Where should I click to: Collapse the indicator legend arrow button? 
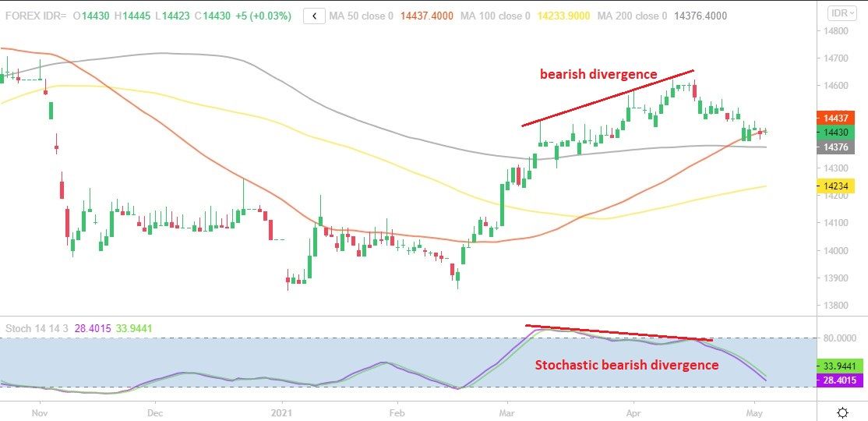coord(314,16)
